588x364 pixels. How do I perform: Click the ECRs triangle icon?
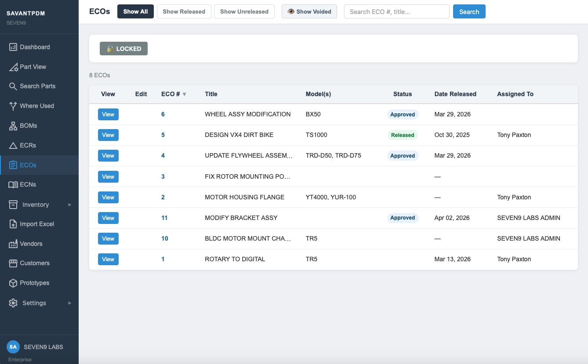tap(13, 145)
